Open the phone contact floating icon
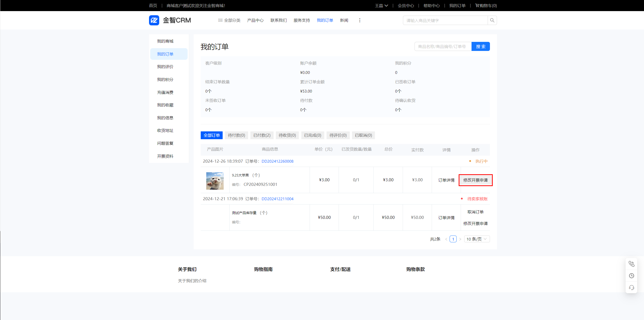Image resolution: width=644 pixels, height=320 pixels. 631,264
